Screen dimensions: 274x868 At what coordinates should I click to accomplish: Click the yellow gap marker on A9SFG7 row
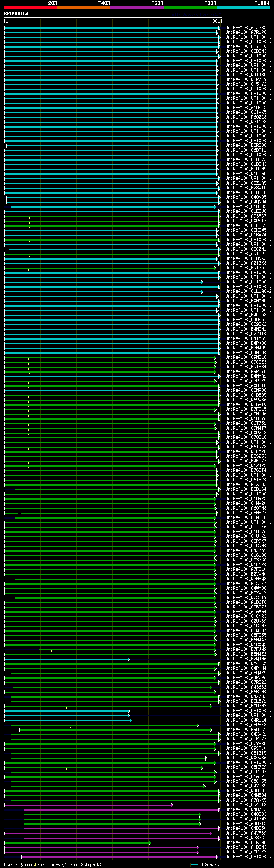click(29, 218)
